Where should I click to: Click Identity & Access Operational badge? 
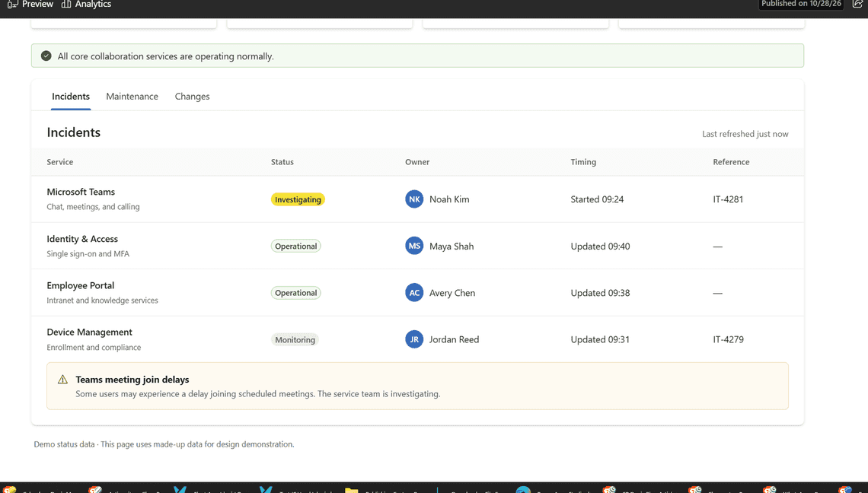295,247
